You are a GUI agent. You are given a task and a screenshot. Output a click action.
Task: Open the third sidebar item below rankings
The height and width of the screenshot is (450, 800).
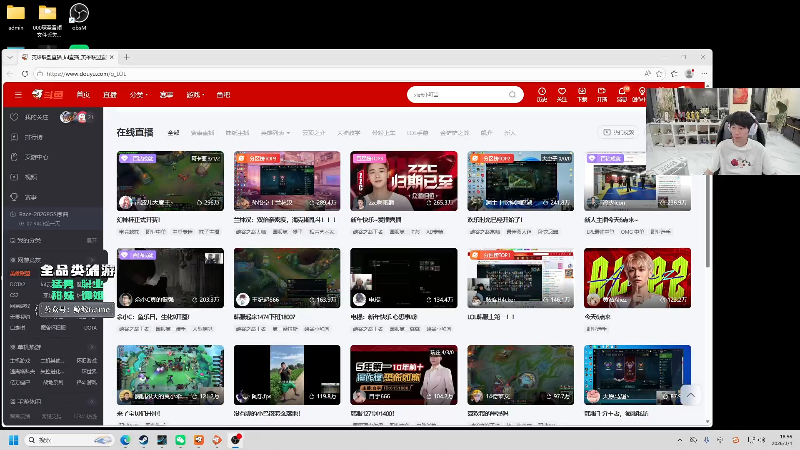click(30, 157)
